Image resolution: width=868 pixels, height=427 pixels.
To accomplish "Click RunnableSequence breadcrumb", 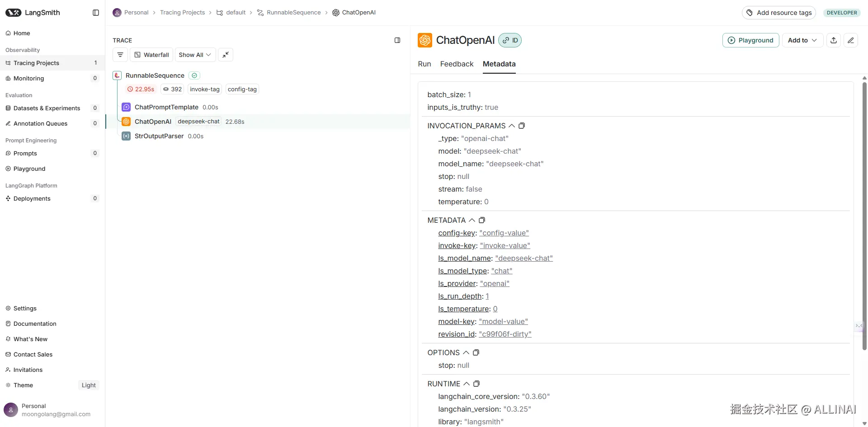I will (x=289, y=13).
